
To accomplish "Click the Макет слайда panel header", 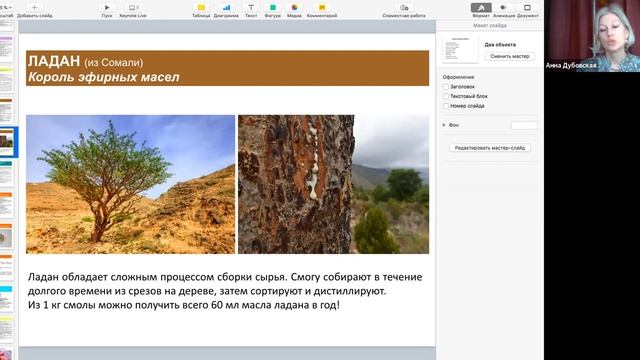I will (490, 25).
